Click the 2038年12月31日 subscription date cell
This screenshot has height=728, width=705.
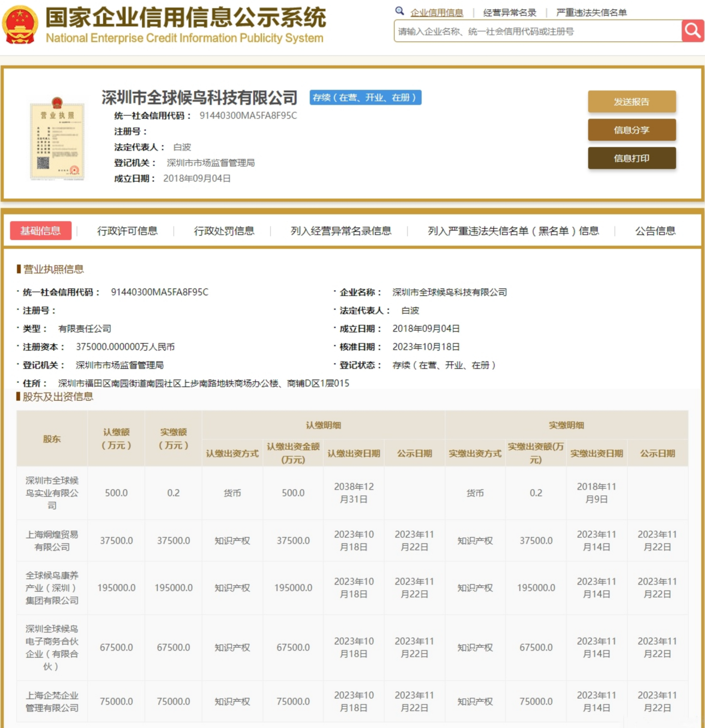pyautogui.click(x=354, y=493)
